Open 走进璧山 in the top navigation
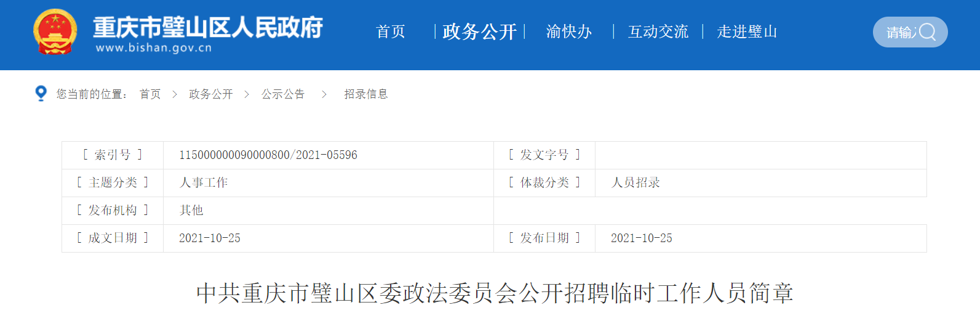 click(x=747, y=31)
